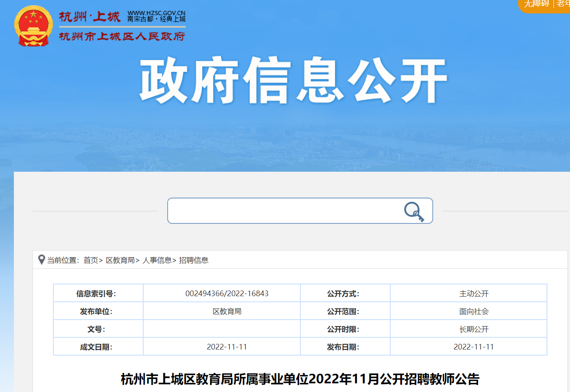The image size is (570, 392).
Task: Click the 区教育局 publisher cell in table
Action: (x=227, y=311)
